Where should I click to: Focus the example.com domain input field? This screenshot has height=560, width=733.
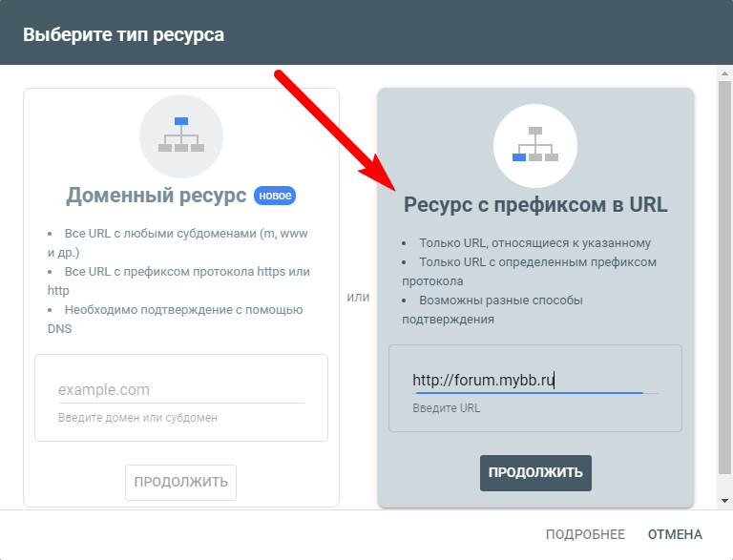click(181, 390)
